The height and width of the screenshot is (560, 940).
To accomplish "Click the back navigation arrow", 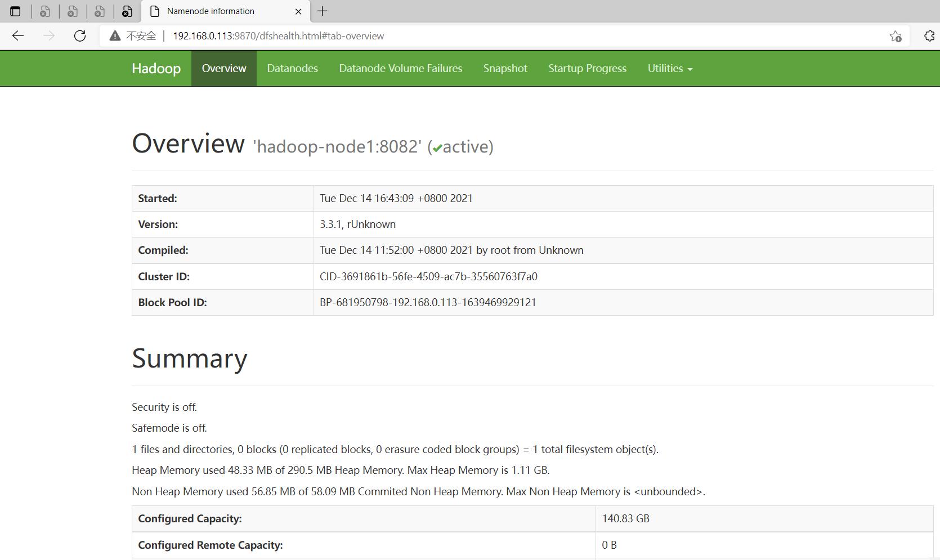I will (18, 35).
